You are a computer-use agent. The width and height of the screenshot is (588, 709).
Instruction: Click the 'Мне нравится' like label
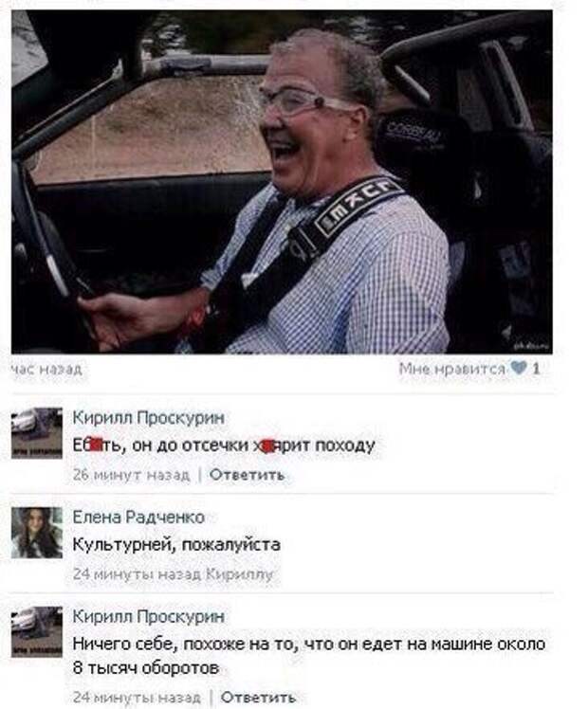[x=451, y=369]
